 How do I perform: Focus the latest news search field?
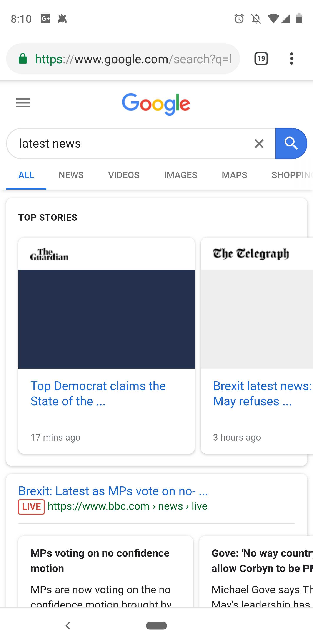[x=130, y=144]
